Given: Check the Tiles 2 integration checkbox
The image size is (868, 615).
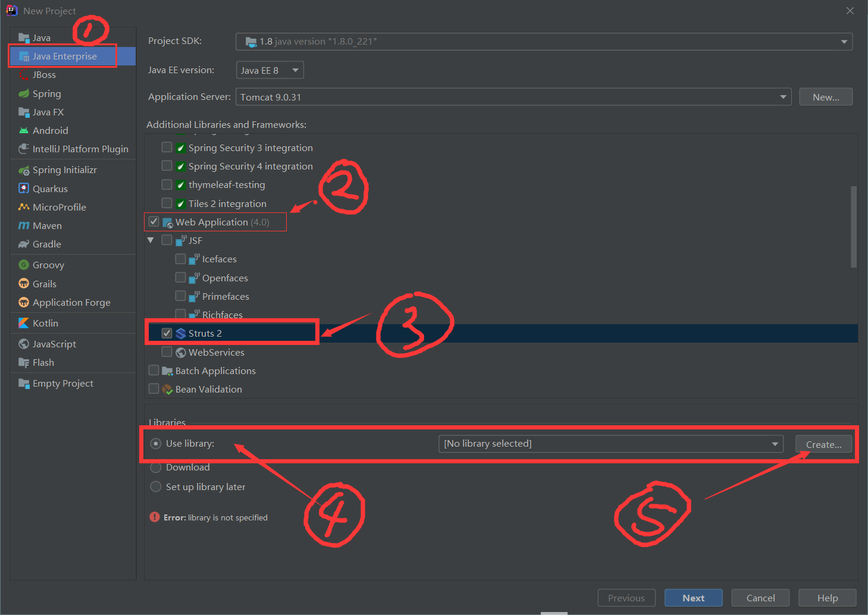Looking at the screenshot, I should [167, 203].
